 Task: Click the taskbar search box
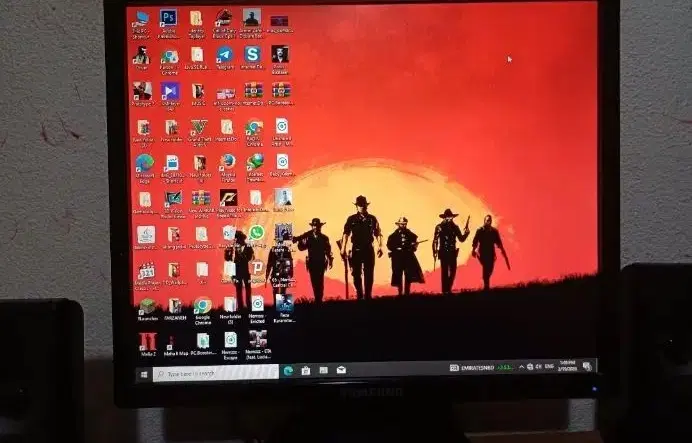click(x=215, y=373)
